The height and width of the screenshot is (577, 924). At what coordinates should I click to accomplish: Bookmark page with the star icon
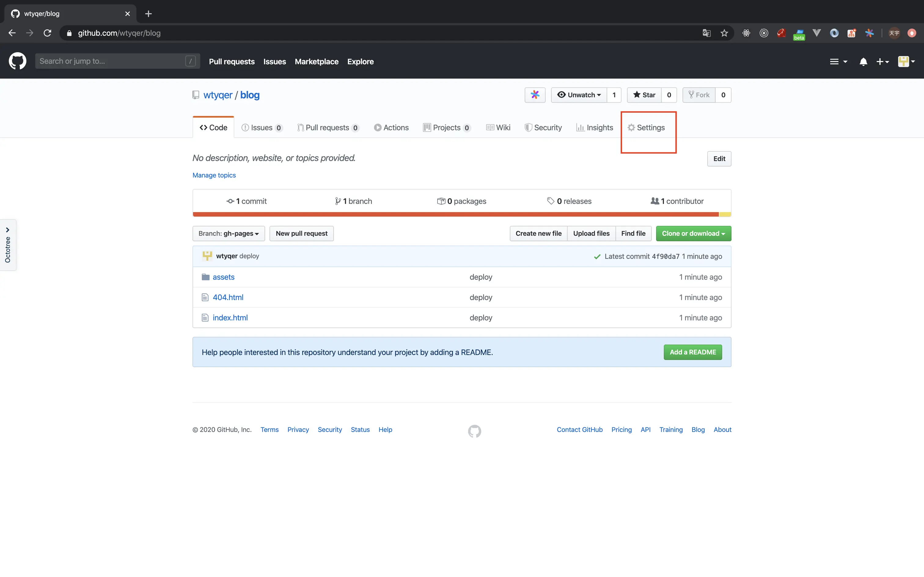tap(724, 33)
